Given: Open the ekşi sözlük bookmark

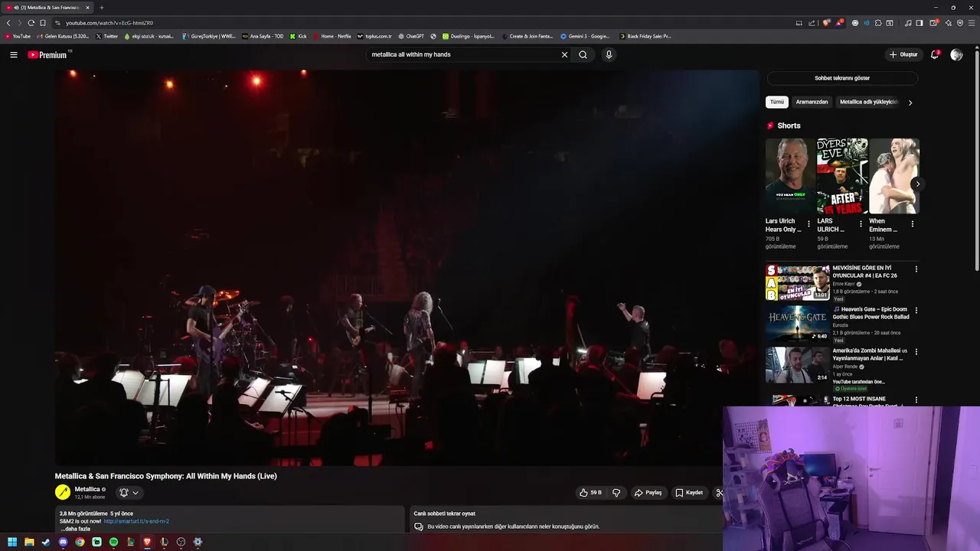Looking at the screenshot, I should (149, 36).
